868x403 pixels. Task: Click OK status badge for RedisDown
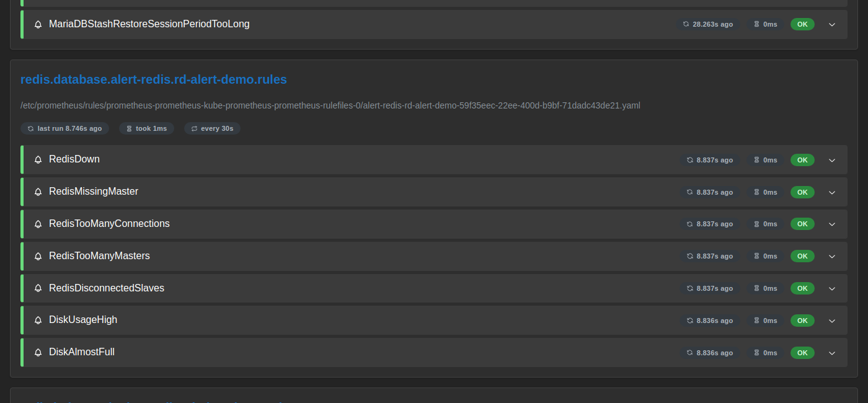pos(802,160)
